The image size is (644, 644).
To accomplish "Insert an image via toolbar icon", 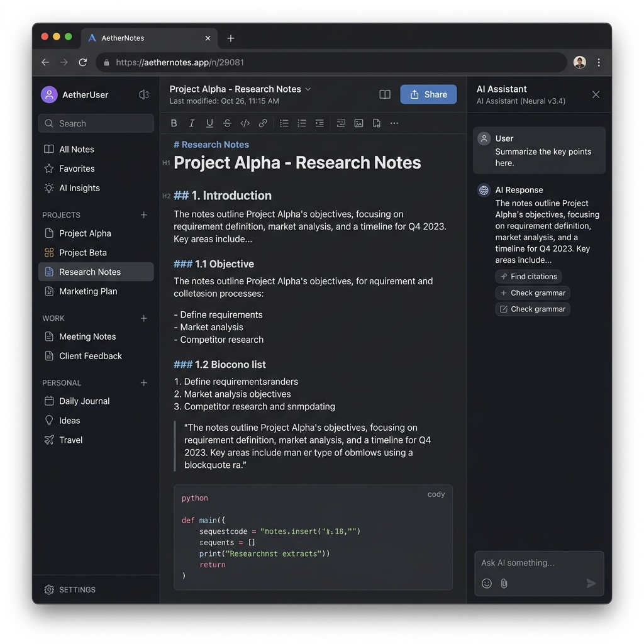I will pyautogui.click(x=358, y=123).
